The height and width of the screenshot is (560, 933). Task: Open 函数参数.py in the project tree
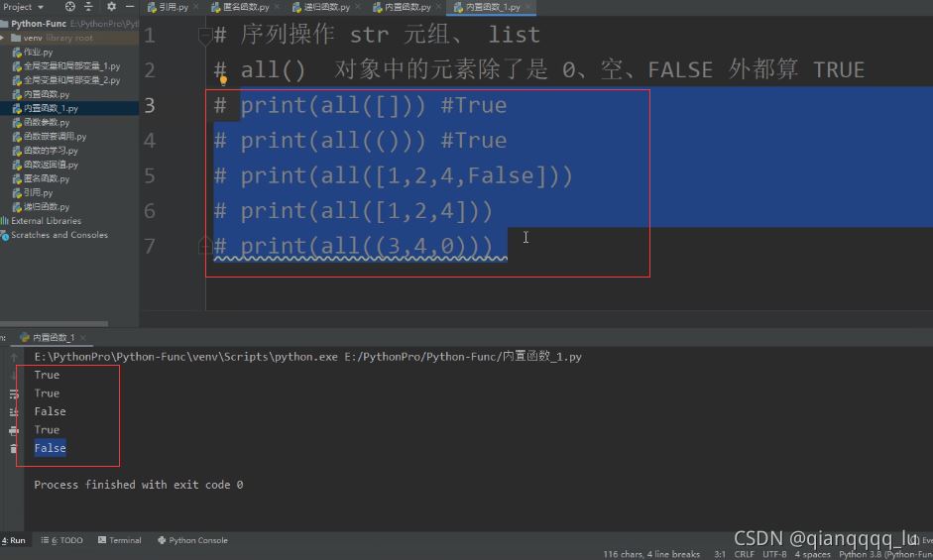[47, 123]
